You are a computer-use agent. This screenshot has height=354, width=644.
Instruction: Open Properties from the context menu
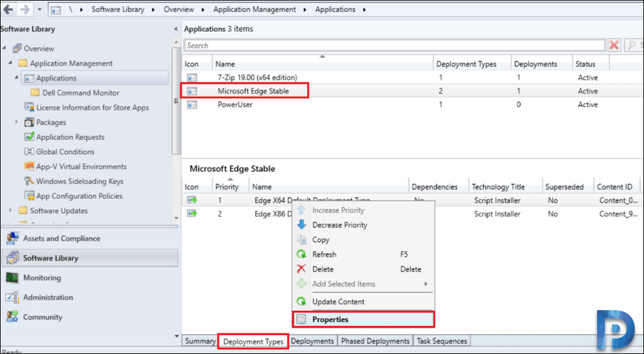click(x=364, y=320)
